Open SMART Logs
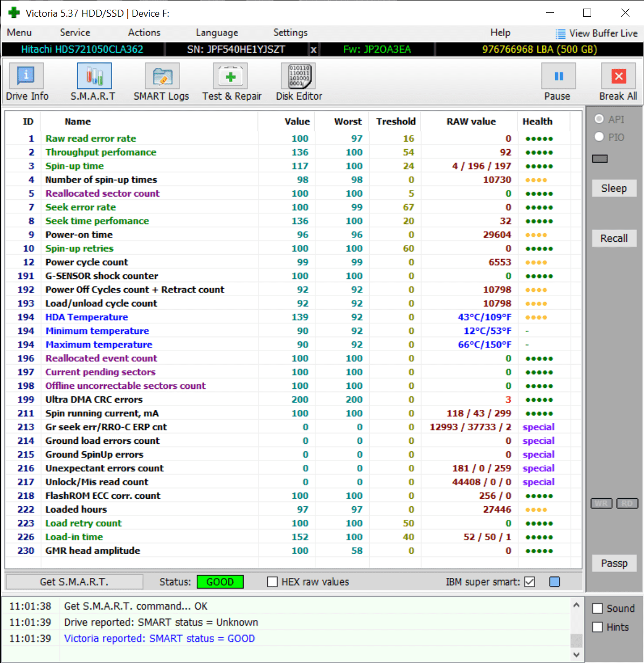 click(x=162, y=76)
